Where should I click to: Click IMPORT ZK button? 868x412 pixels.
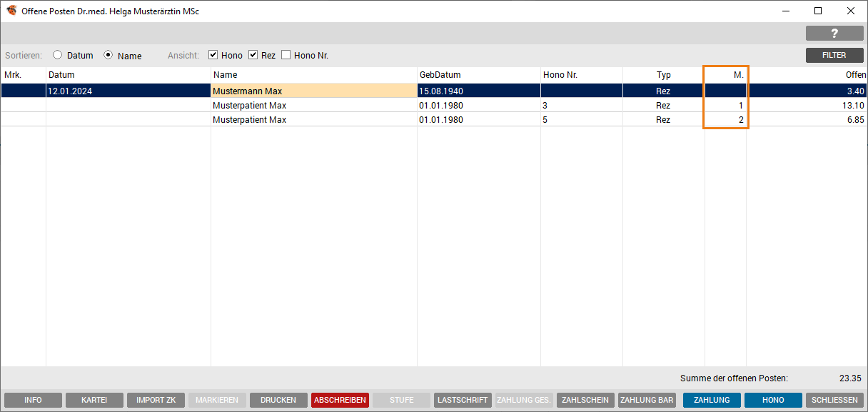[x=156, y=401]
